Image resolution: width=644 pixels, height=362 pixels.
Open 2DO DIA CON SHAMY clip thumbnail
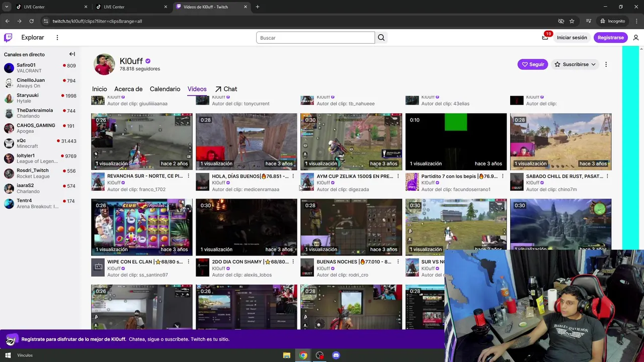coord(247,227)
